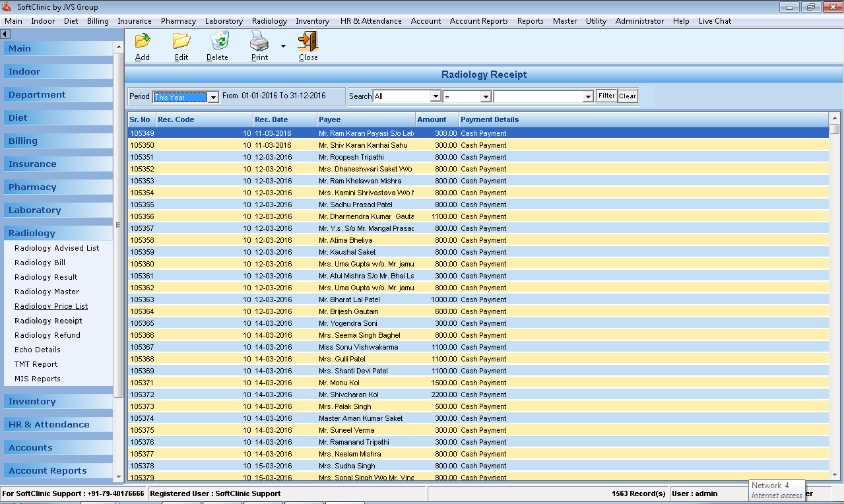Click the Close door icon
This screenshot has width=844, height=504.
(x=308, y=42)
